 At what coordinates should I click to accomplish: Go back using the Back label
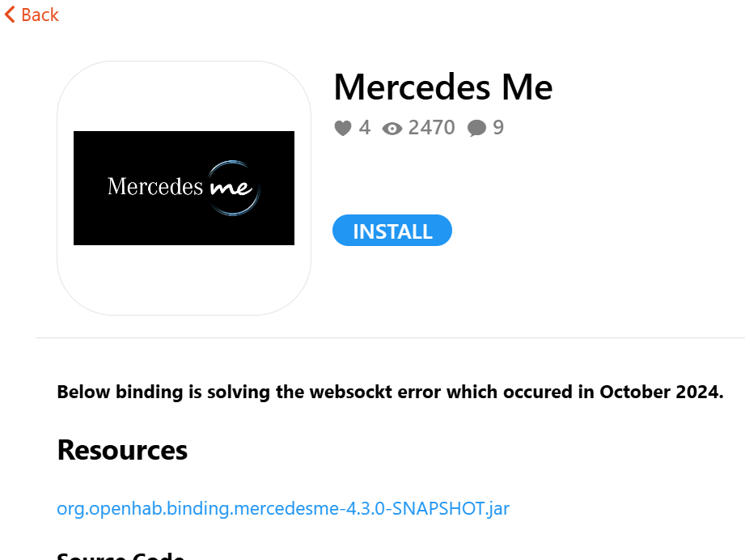pos(40,15)
